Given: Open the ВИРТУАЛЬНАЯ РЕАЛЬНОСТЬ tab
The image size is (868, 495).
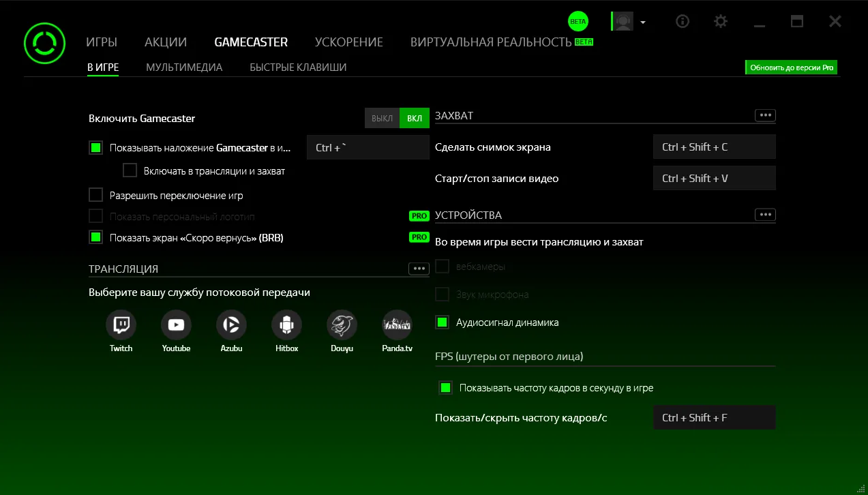Looking at the screenshot, I should (491, 42).
